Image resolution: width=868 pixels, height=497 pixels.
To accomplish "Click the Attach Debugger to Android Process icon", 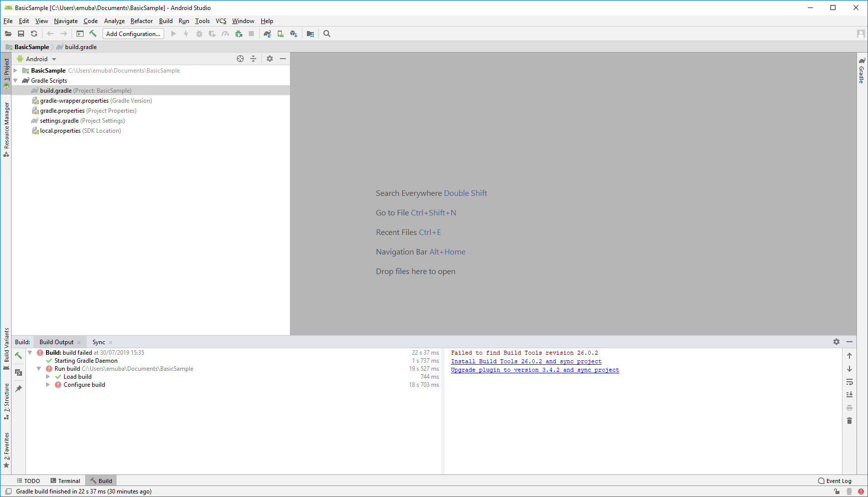I will point(238,34).
